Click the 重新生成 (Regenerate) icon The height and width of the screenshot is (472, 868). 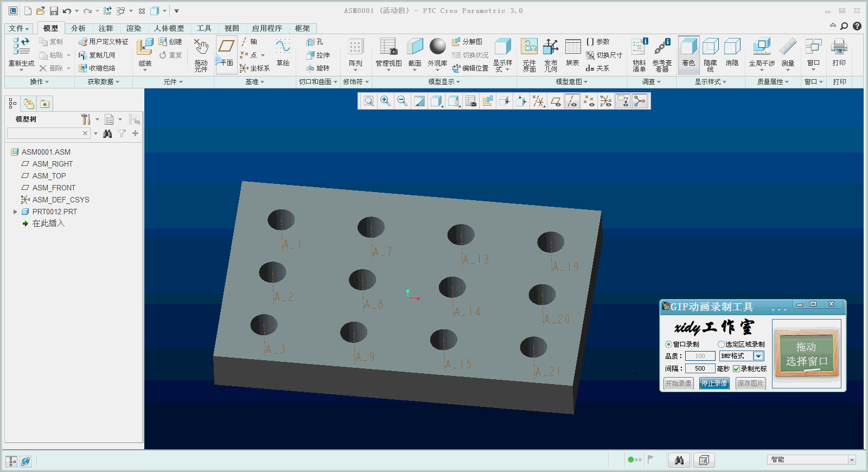[x=21, y=47]
